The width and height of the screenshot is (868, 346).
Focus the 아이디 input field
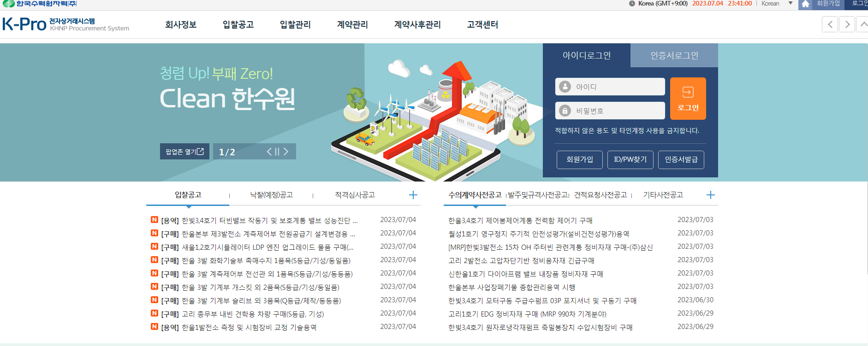610,87
